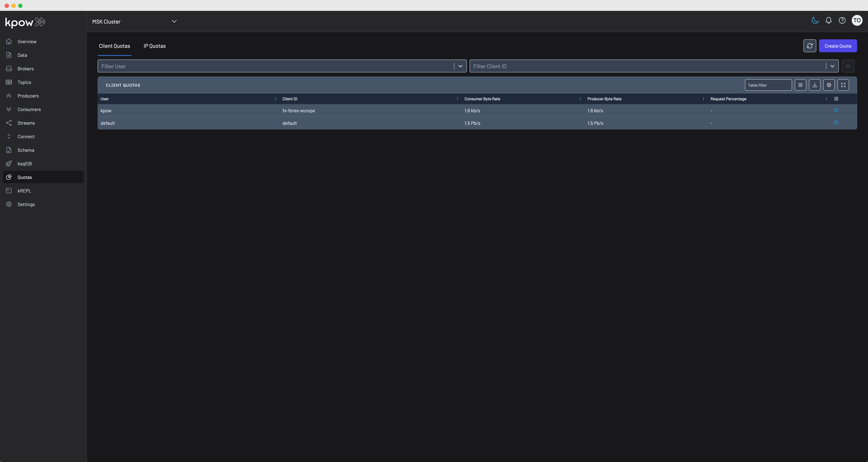Clear filters with the X button
The width and height of the screenshot is (868, 462).
(849, 66)
